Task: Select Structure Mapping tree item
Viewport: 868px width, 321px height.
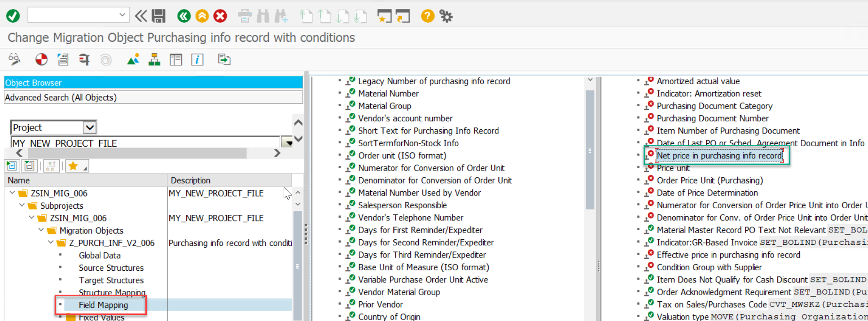Action: coord(112,292)
